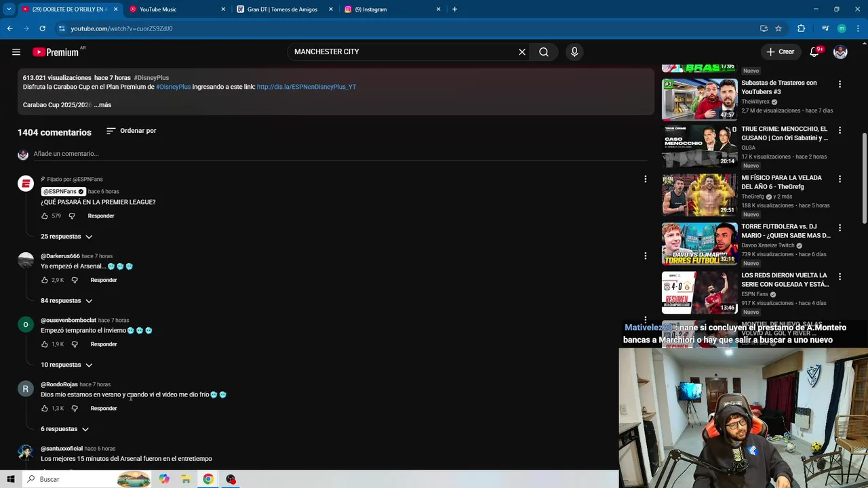Click the browser address bar URL
868x488 pixels.
coord(122,28)
